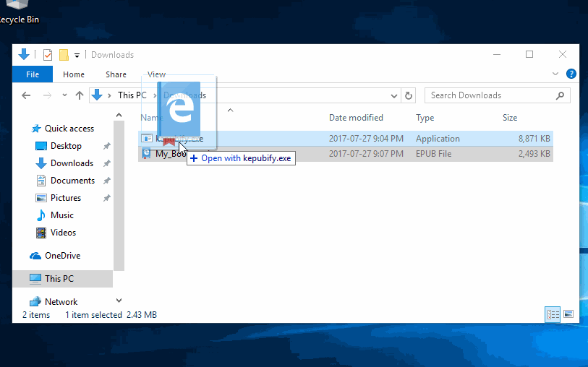Refresh the Downloads folder
The image size is (588, 367).
coord(409,96)
